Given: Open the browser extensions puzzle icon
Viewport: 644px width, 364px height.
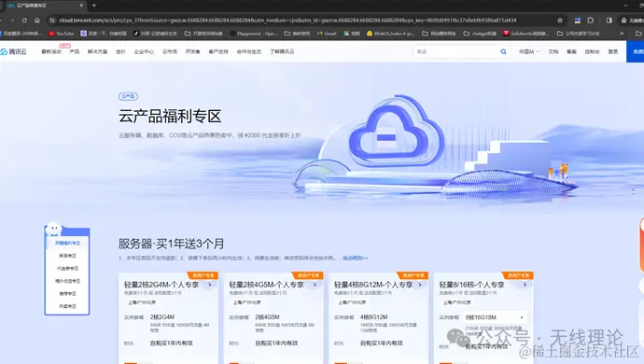Looking at the screenshot, I should coord(590,21).
